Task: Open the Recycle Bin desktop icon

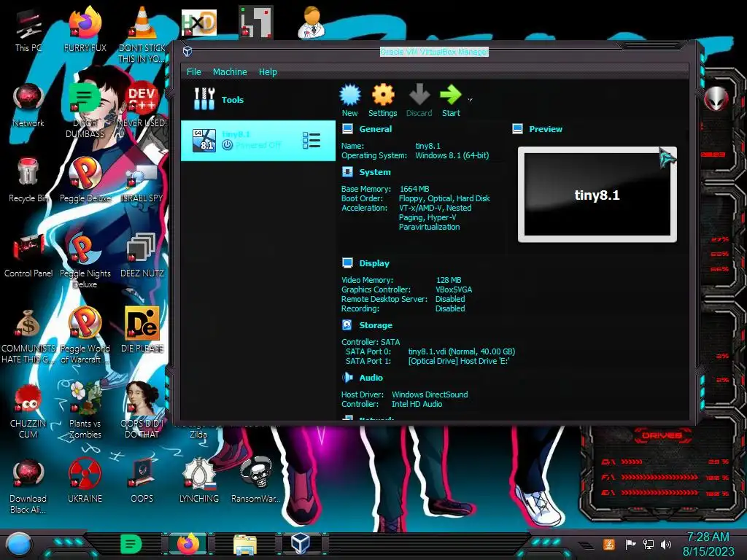Action: (28, 181)
